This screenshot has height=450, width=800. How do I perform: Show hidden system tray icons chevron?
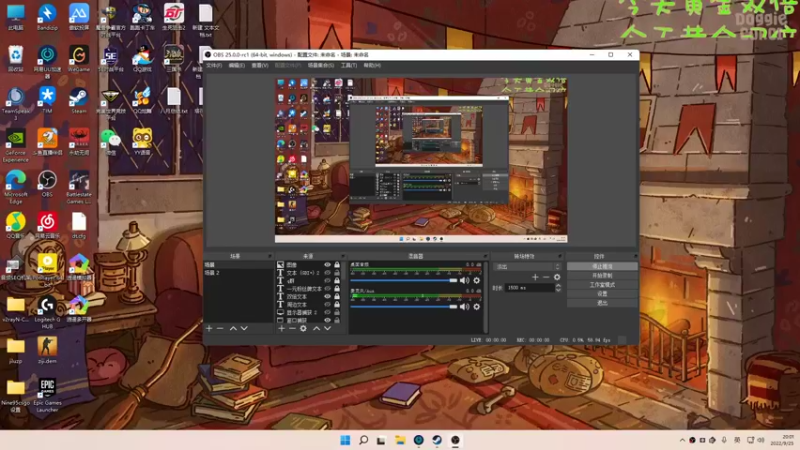pyautogui.click(x=682, y=440)
